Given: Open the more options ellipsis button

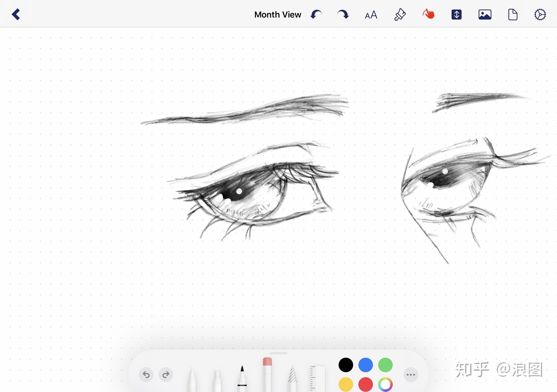Looking at the screenshot, I should point(411,375).
